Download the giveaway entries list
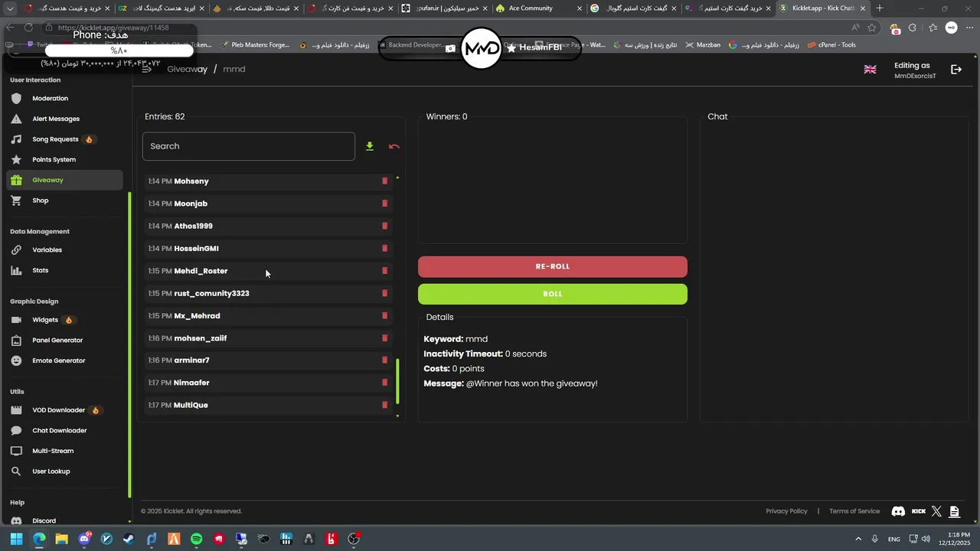The width and height of the screenshot is (980, 551). pos(370,146)
